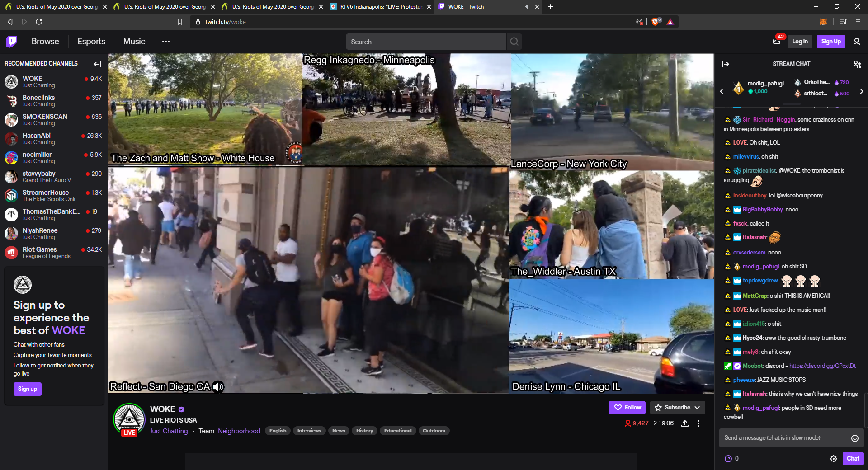Image resolution: width=868 pixels, height=470 pixels.
Task: Open Brave Rewards triangle icon
Action: click(x=670, y=22)
